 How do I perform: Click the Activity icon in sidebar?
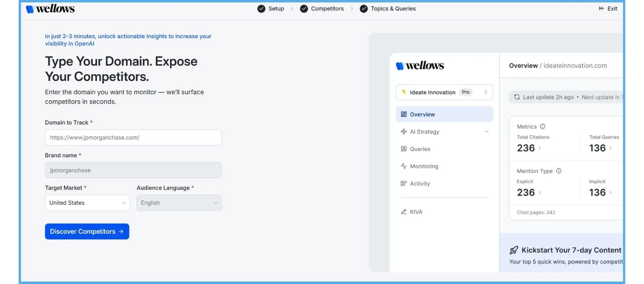[404, 183]
